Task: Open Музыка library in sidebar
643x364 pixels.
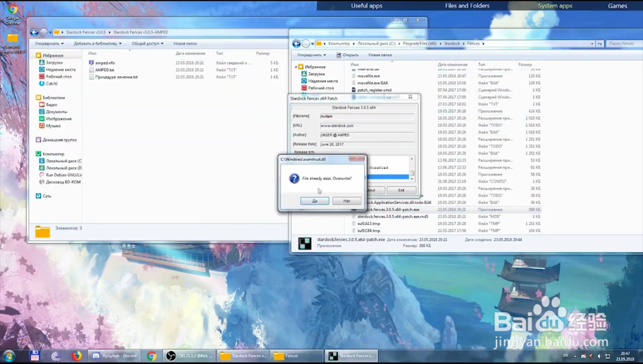Action: click(x=53, y=125)
